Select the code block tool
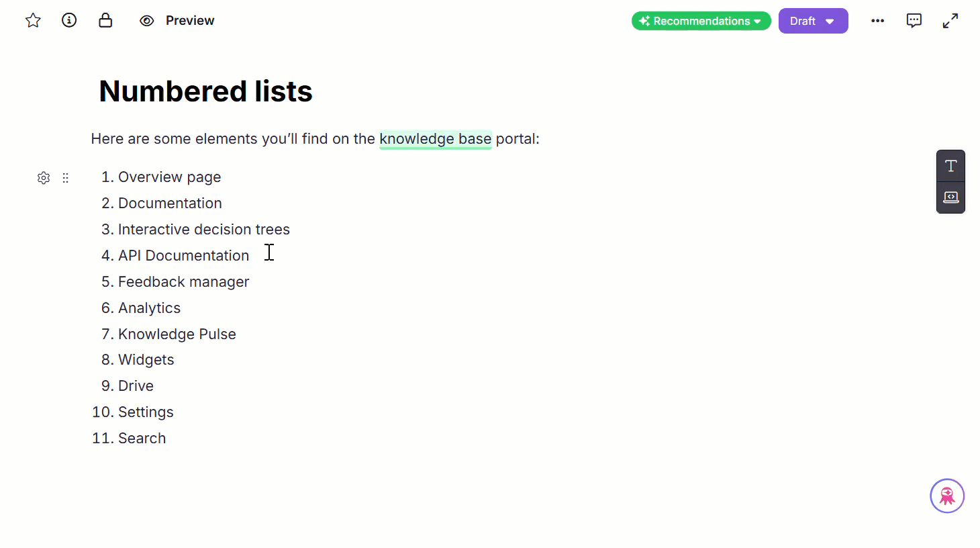 950,197
